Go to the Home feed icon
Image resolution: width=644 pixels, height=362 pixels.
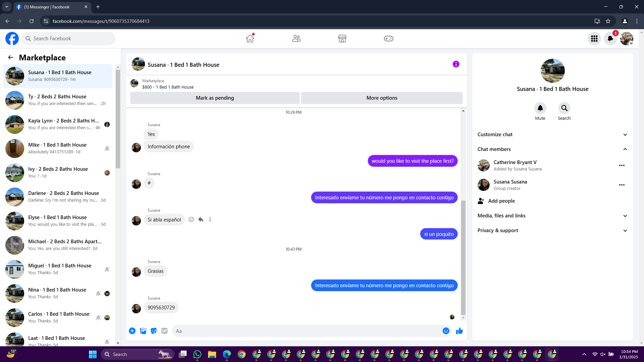(250, 39)
